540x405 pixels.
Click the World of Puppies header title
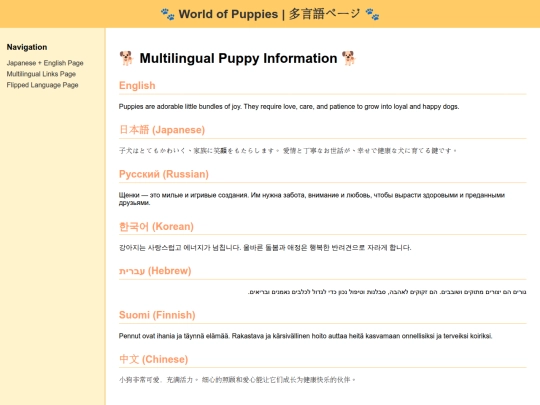[x=270, y=14]
